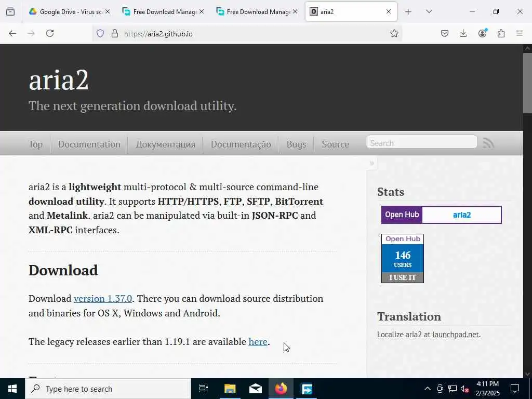
Task: Click the forward navigation arrow
Action: [31, 33]
